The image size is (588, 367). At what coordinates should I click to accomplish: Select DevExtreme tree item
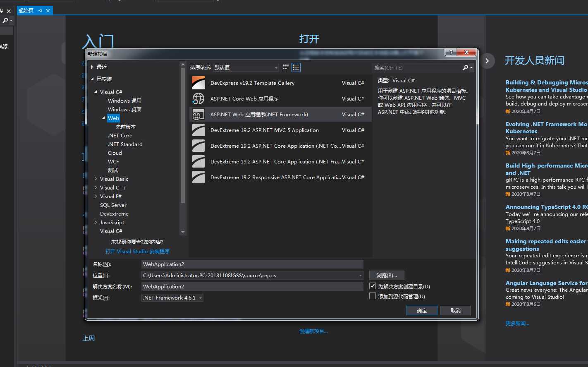pyautogui.click(x=114, y=213)
